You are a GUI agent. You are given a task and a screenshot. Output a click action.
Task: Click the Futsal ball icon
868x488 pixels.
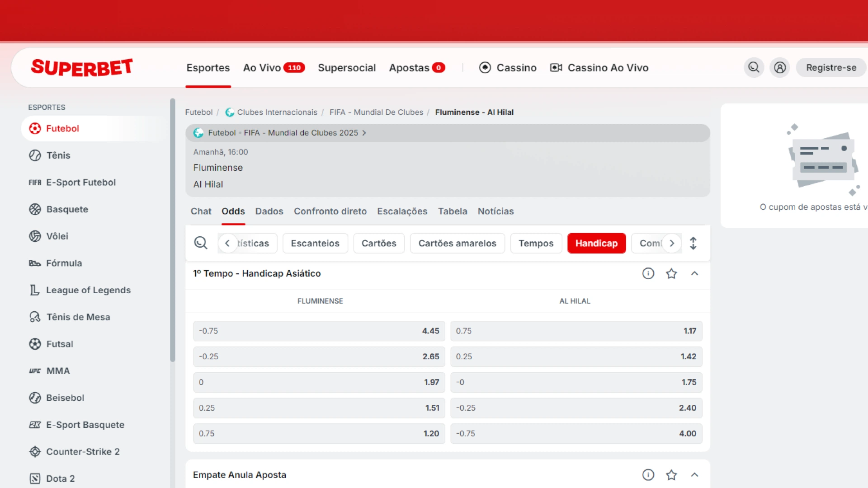pyautogui.click(x=35, y=344)
